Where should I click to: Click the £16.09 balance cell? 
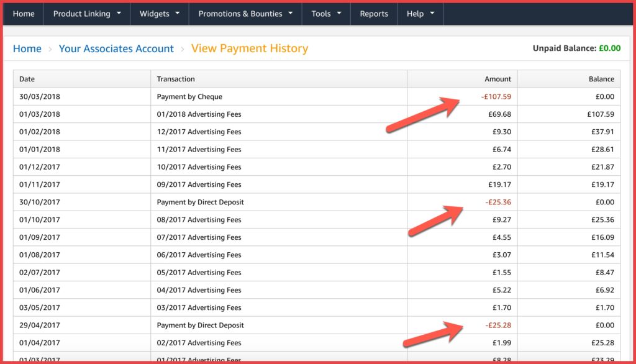pos(569,237)
